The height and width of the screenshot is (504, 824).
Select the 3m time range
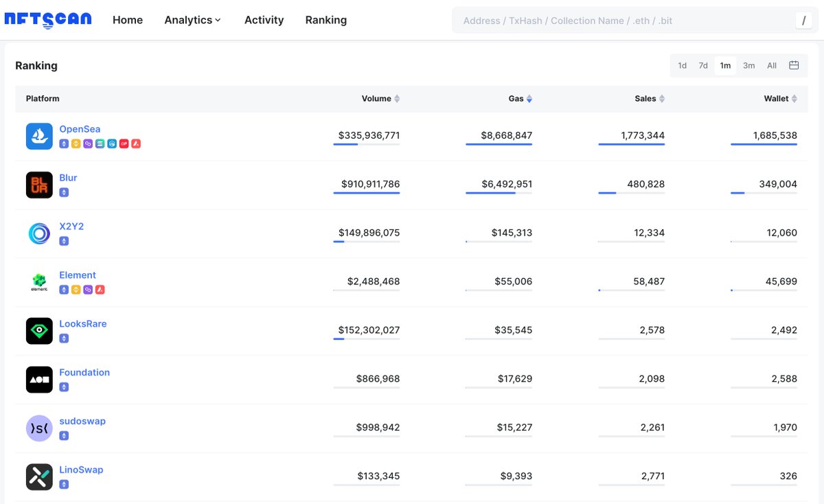[x=748, y=65]
